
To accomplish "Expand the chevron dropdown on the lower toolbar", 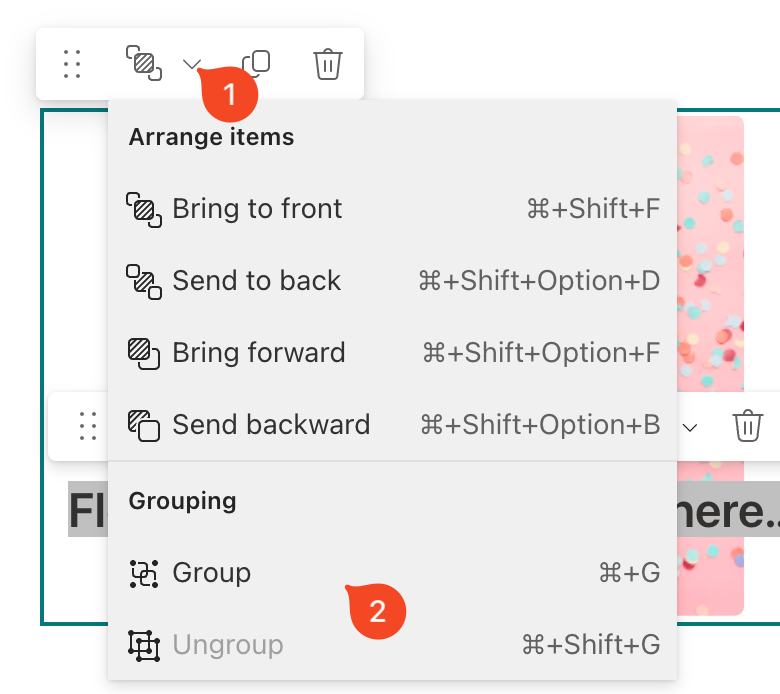I will point(690,427).
